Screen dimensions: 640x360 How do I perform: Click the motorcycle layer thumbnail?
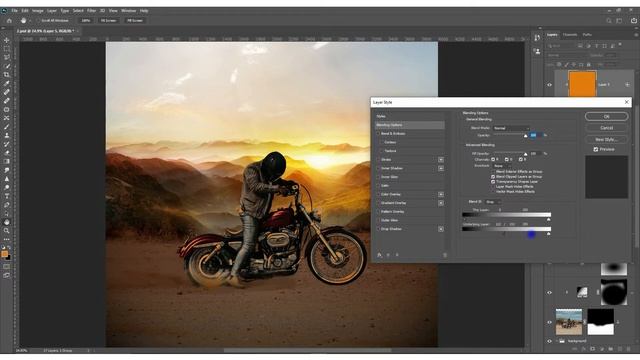point(569,322)
